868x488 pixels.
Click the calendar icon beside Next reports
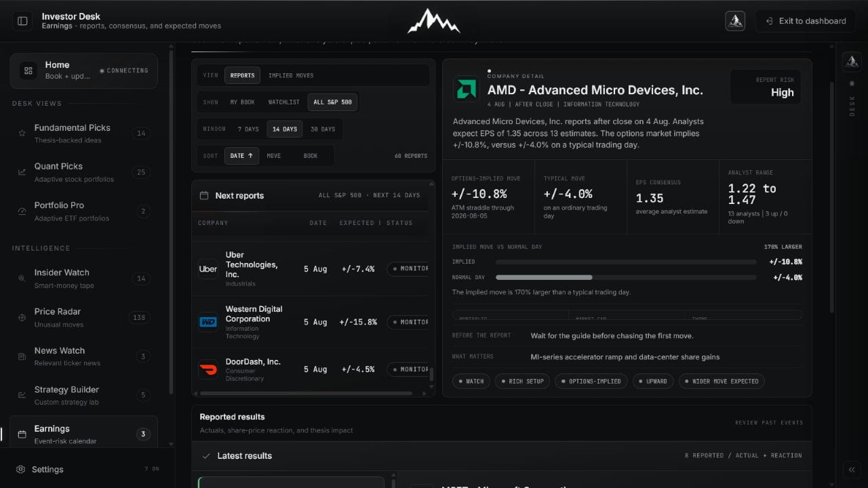[203, 195]
